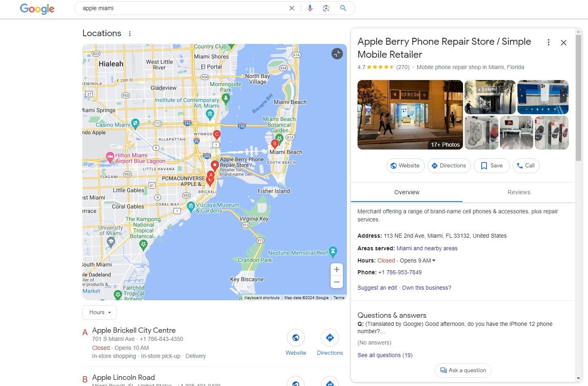Click Website button in business panel

[x=405, y=165]
